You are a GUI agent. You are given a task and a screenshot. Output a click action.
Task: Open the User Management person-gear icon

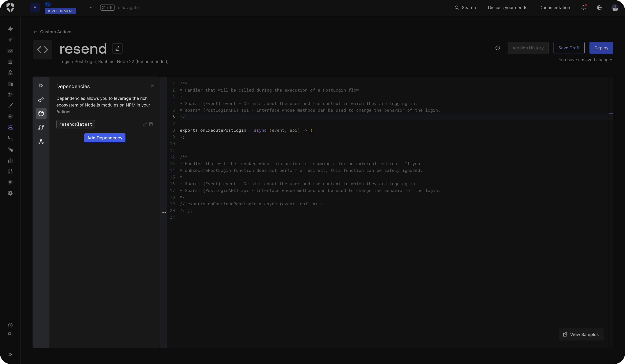(x=10, y=94)
